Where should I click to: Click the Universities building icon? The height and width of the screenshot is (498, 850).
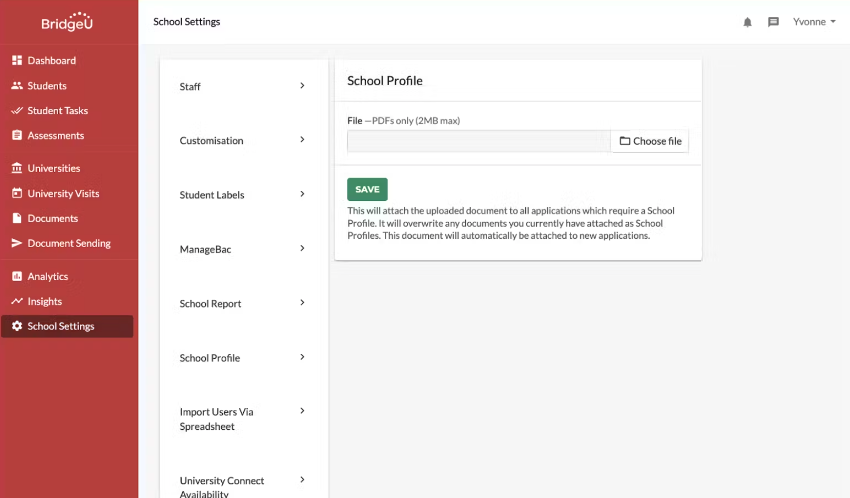[x=17, y=168]
